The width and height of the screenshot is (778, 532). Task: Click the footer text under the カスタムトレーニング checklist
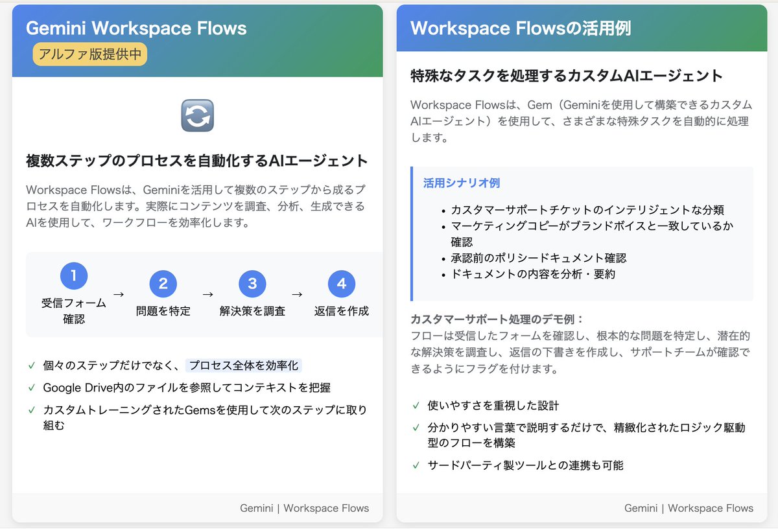coord(304,508)
